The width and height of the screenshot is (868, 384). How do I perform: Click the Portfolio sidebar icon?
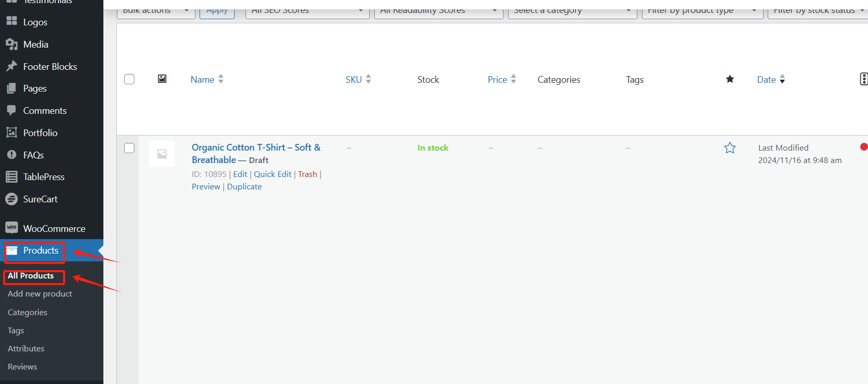[11, 132]
